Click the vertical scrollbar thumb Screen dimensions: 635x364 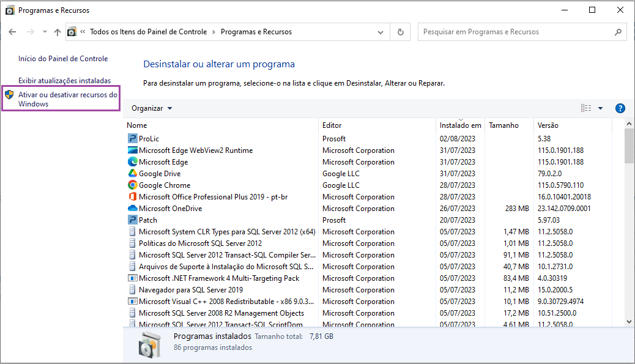[x=629, y=146]
